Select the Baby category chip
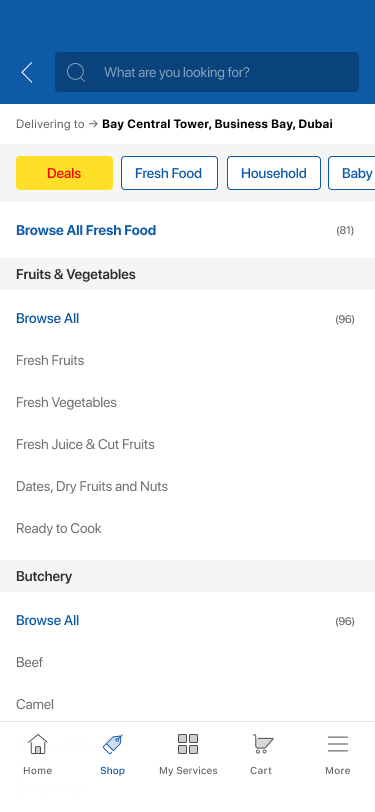 [352, 173]
